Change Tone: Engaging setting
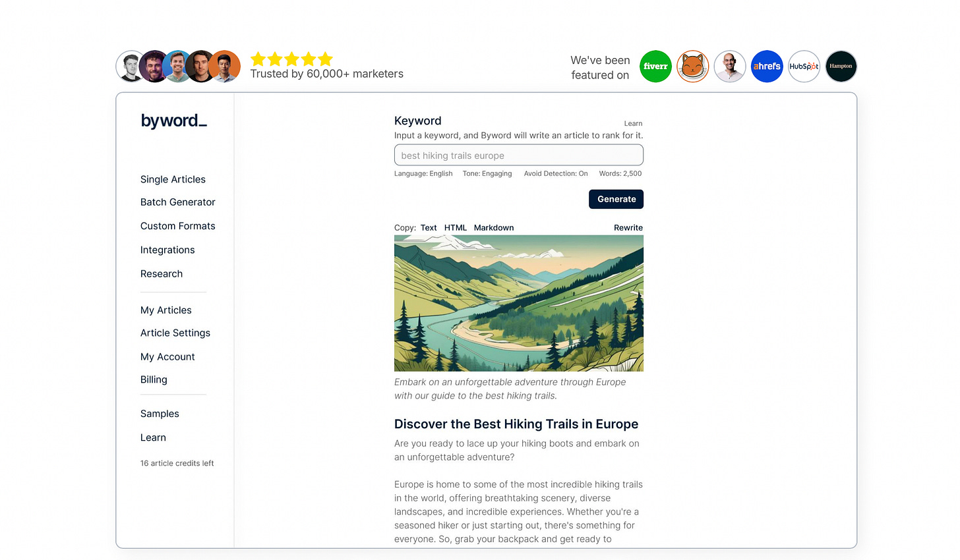This screenshot has width=960, height=560. (487, 174)
